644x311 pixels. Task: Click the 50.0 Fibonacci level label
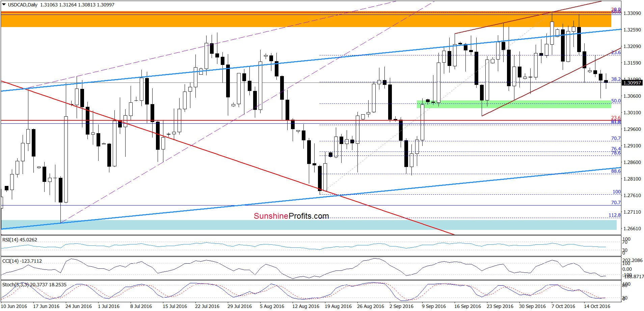coord(616,101)
